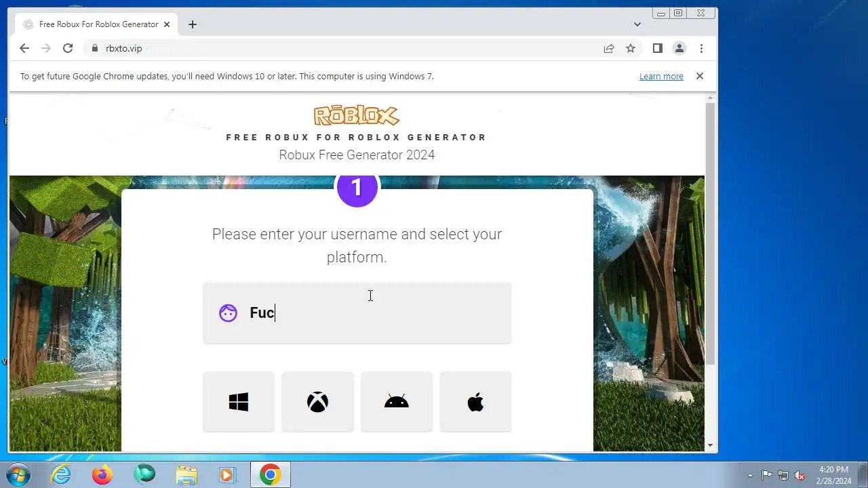Open the Action Center flag icon
The width and height of the screenshot is (868, 488).
766,475
